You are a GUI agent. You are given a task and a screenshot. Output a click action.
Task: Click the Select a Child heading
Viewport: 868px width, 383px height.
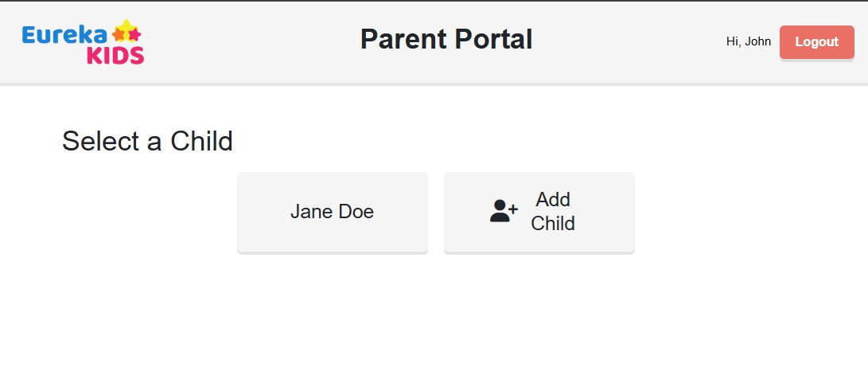pyautogui.click(x=147, y=141)
